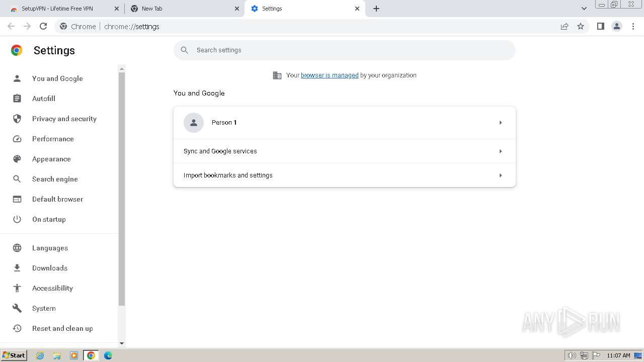Follow the browser is managed link

coord(330,75)
